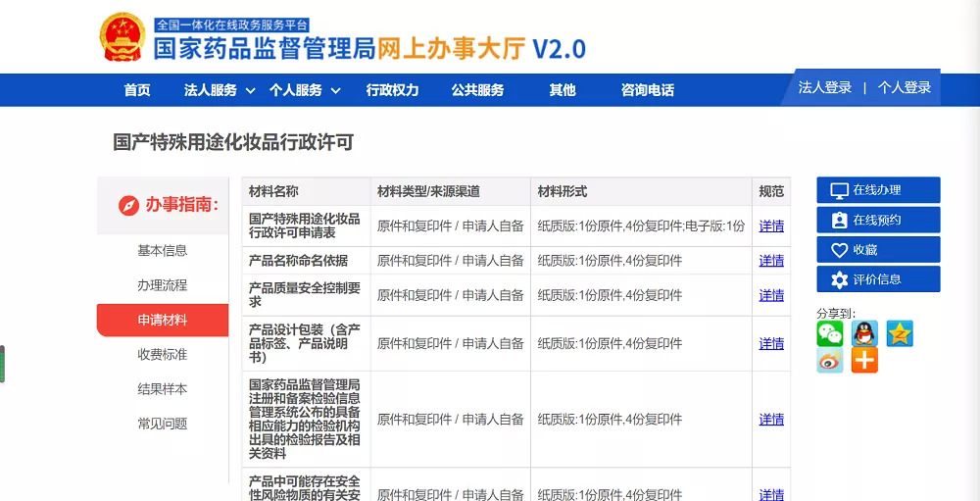Open 详情 for 检验报告及相关资料 row

(x=771, y=420)
